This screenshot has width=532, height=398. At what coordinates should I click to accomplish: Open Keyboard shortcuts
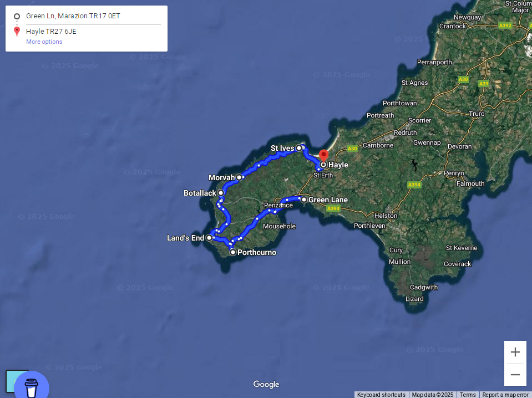[x=381, y=395]
